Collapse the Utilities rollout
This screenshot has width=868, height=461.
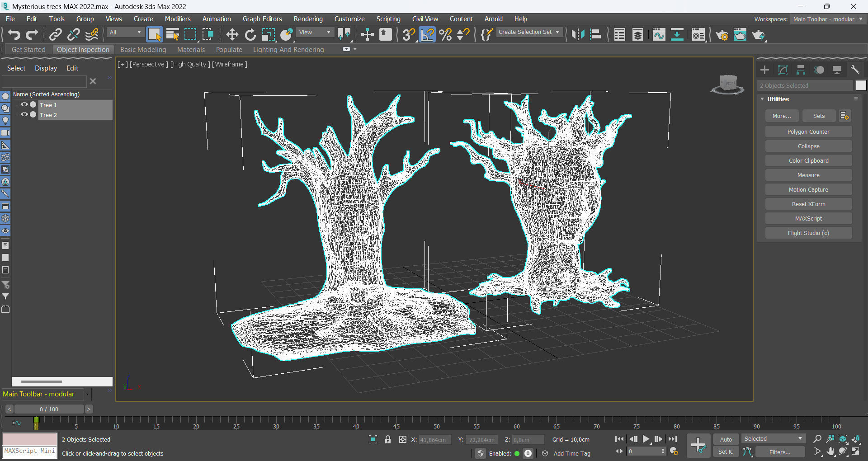(x=762, y=99)
